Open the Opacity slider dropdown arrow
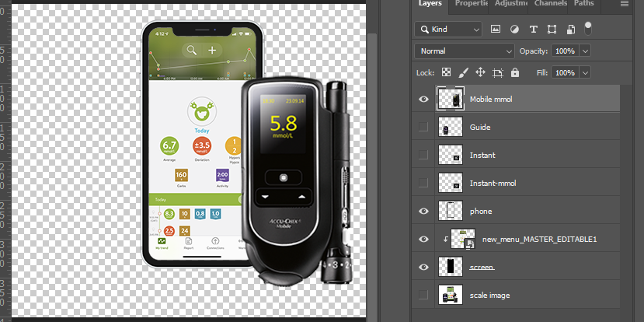The width and height of the screenshot is (644, 322). click(x=585, y=51)
